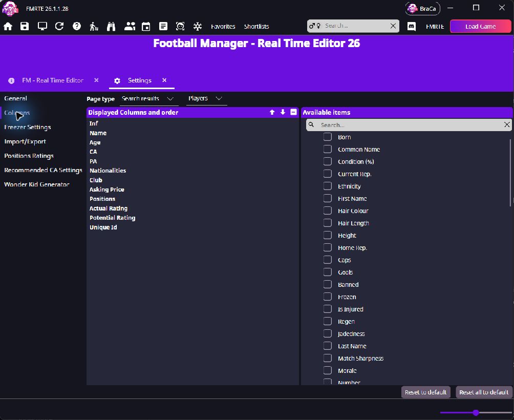Click the FMRTE logo in title bar
Screen dimensions: 514x420
coord(10,9)
